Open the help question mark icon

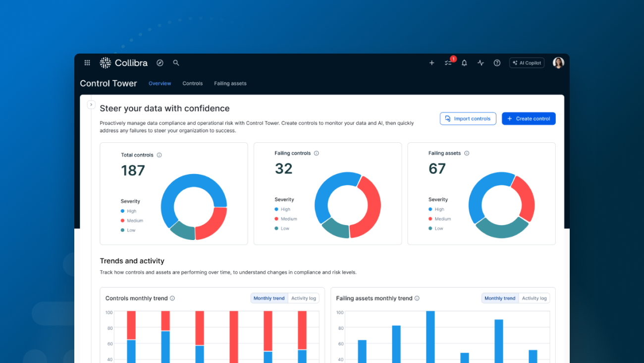point(497,63)
